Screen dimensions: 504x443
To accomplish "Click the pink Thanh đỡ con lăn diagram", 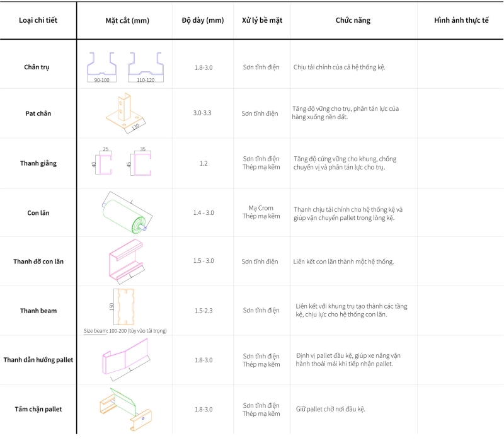I will point(127,261).
